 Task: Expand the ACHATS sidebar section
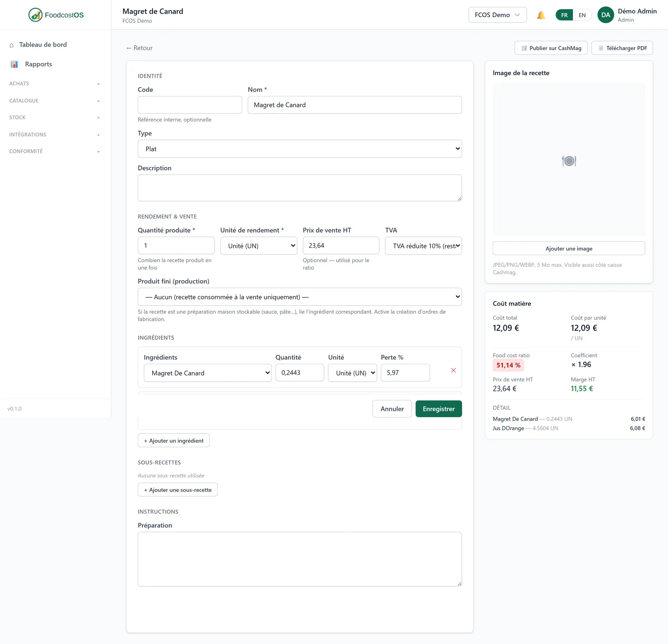(x=55, y=84)
